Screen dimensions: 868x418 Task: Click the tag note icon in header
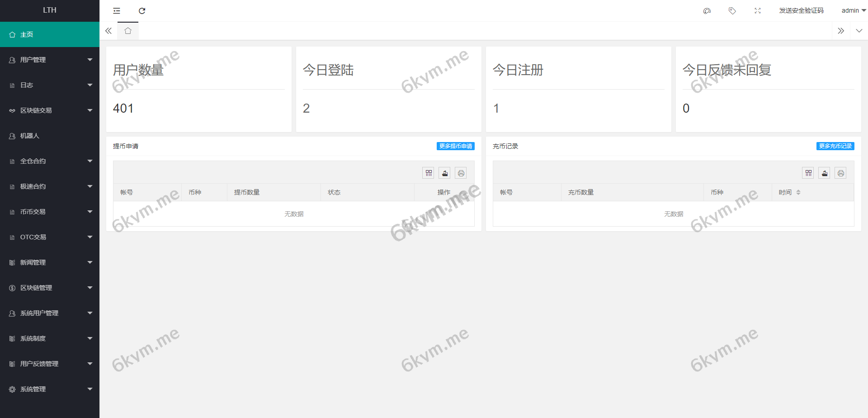pos(732,11)
